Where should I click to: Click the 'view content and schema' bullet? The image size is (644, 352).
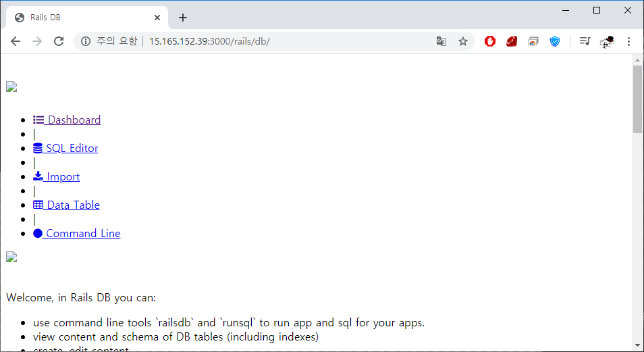(176, 336)
